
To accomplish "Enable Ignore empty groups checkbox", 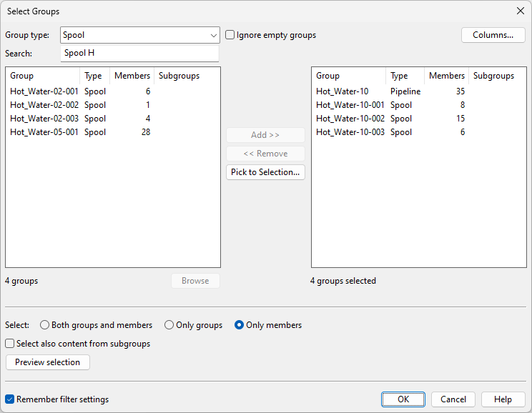I will coord(230,35).
